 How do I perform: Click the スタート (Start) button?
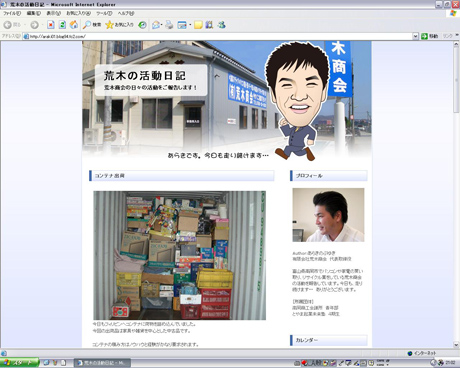tap(20, 363)
